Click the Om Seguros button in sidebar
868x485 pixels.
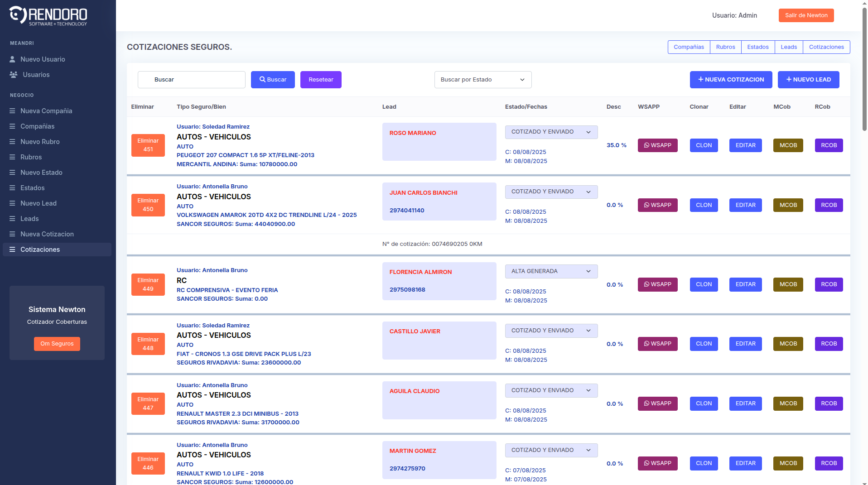(57, 344)
